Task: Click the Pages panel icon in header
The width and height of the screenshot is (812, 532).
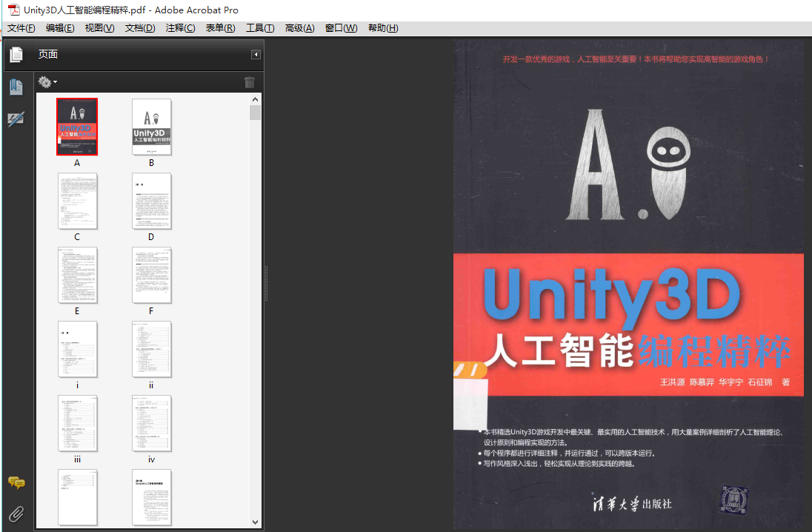Action: tap(16, 54)
